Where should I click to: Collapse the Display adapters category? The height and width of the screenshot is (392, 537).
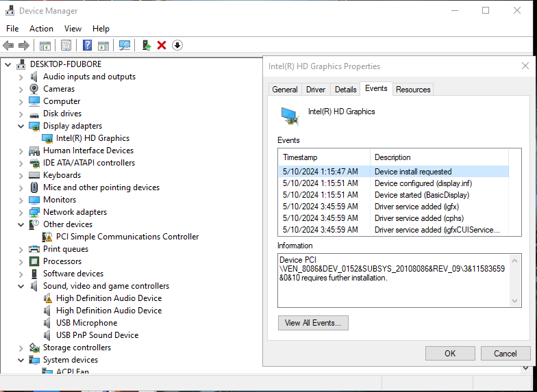point(21,126)
